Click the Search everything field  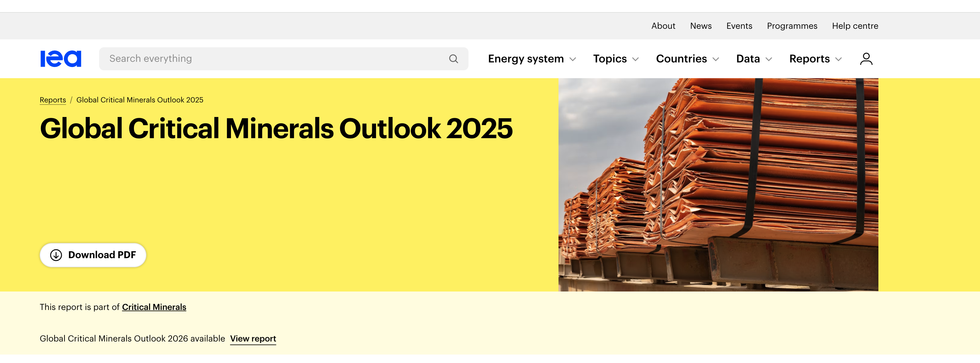(x=283, y=58)
